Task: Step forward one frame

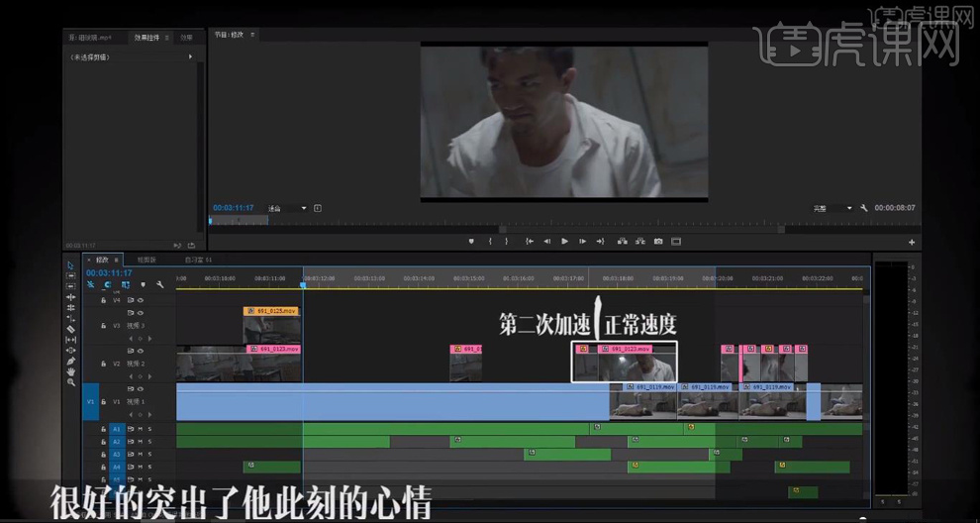Action: [x=582, y=241]
